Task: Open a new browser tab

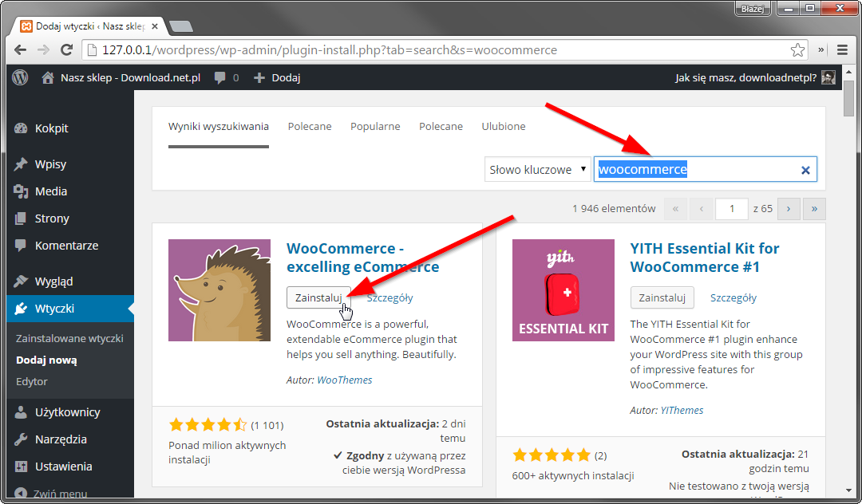Action: pyautogui.click(x=181, y=26)
